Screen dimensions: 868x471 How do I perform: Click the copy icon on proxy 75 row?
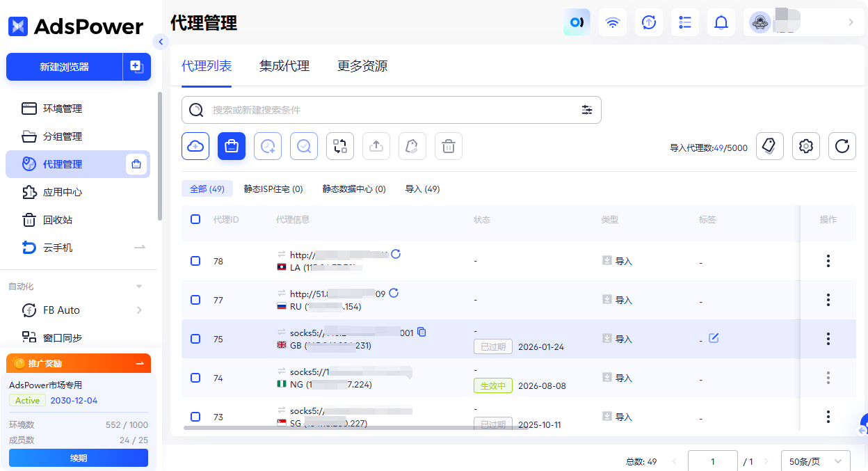click(x=421, y=332)
